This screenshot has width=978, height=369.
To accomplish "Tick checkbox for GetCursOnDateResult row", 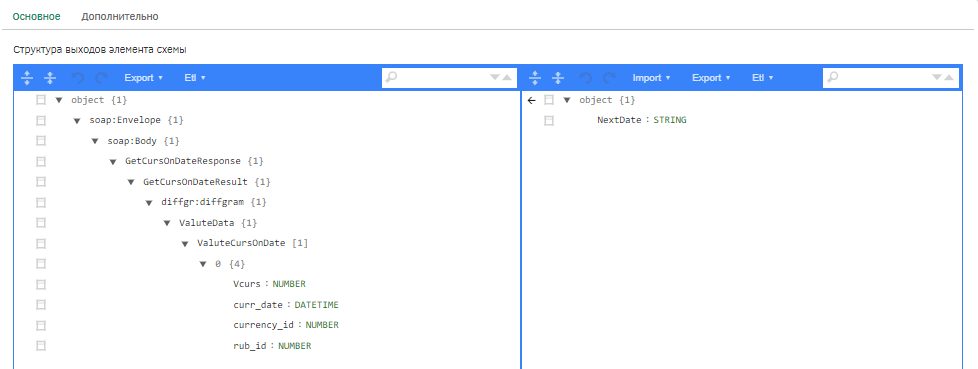I will click(41, 182).
